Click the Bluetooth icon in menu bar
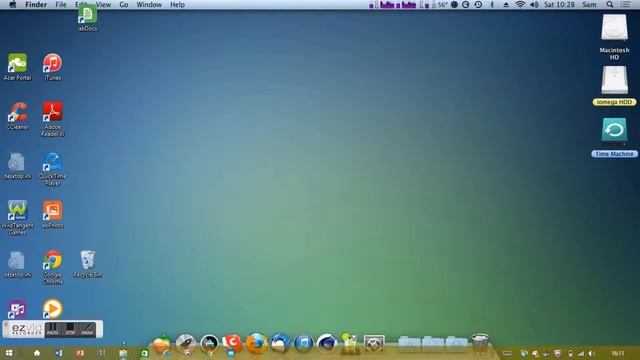 tap(492, 4)
